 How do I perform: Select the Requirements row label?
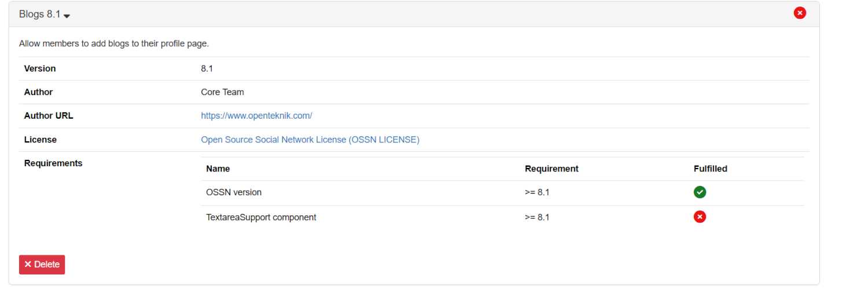[x=53, y=163]
